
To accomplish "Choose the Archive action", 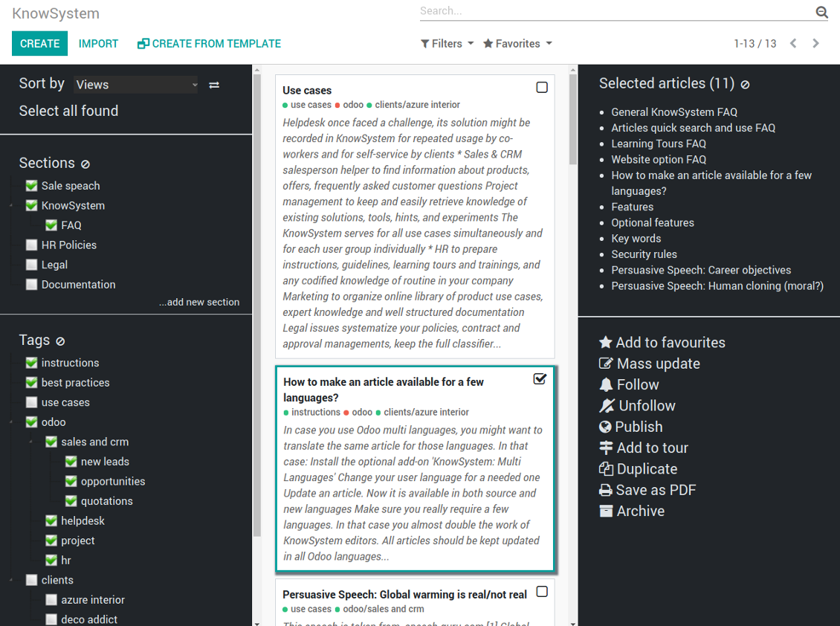I will pyautogui.click(x=632, y=511).
